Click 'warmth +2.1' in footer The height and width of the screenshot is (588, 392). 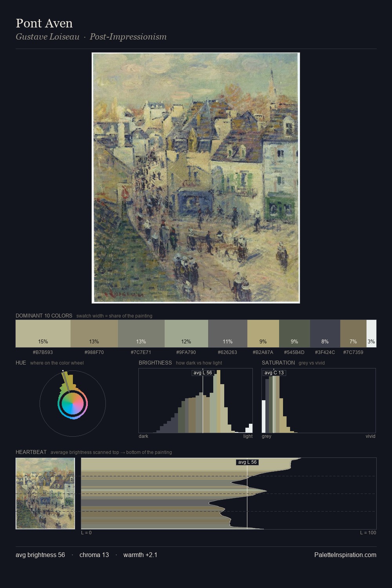pos(140,555)
